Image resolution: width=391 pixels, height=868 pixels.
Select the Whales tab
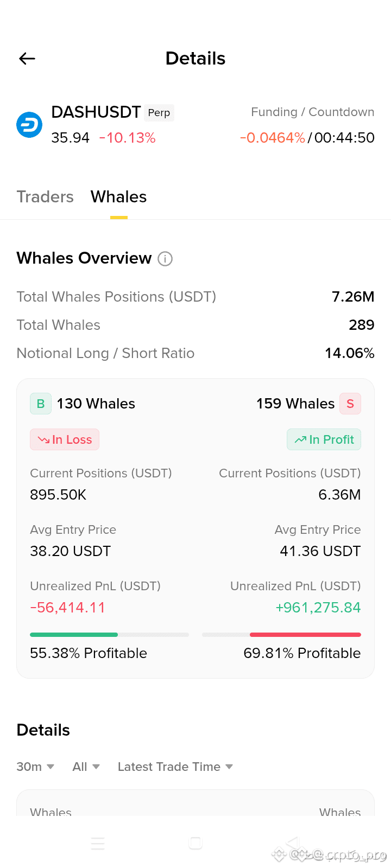point(119,196)
